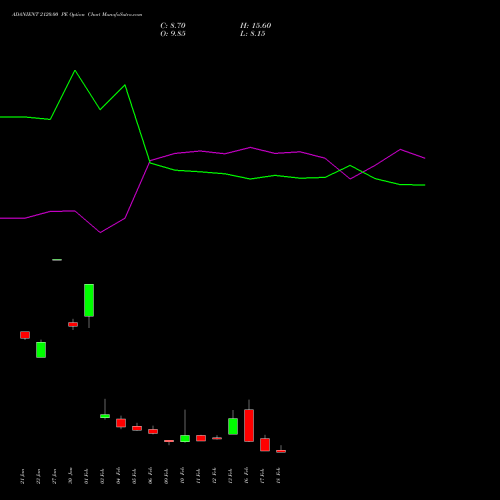Click the high value "H: 15.60"

tap(255, 26)
